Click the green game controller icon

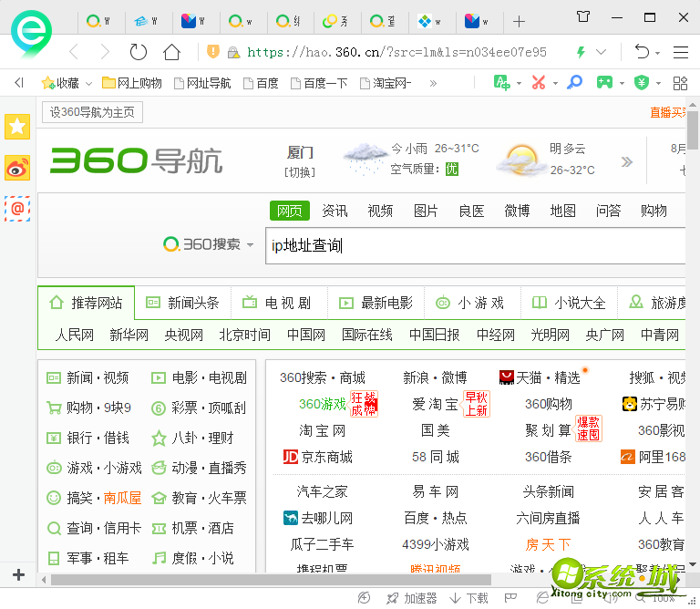coord(604,82)
